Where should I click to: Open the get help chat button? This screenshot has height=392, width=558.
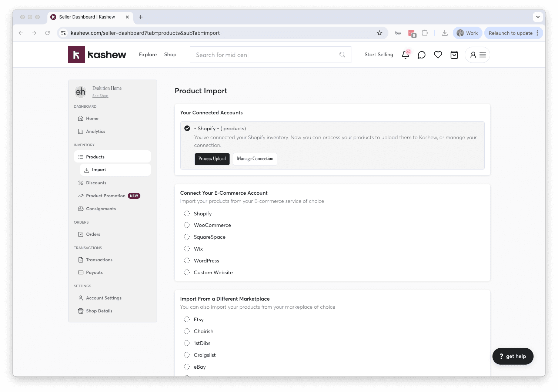click(513, 356)
